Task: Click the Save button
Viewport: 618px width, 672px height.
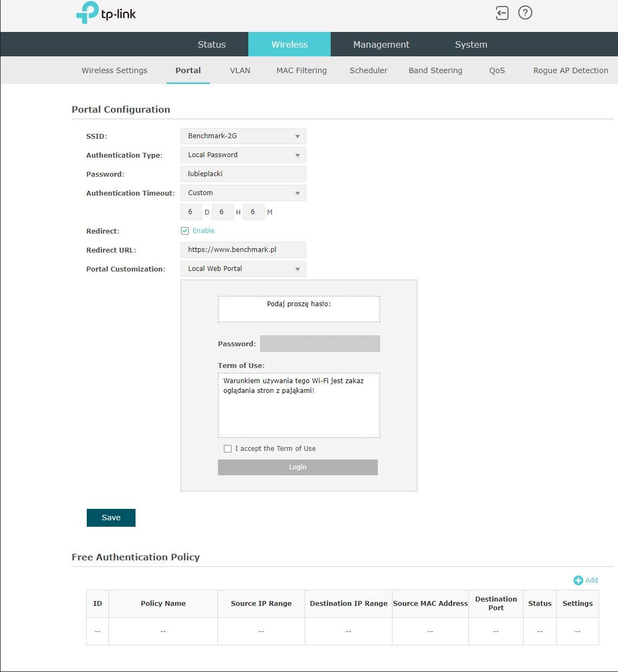Action: pos(111,518)
